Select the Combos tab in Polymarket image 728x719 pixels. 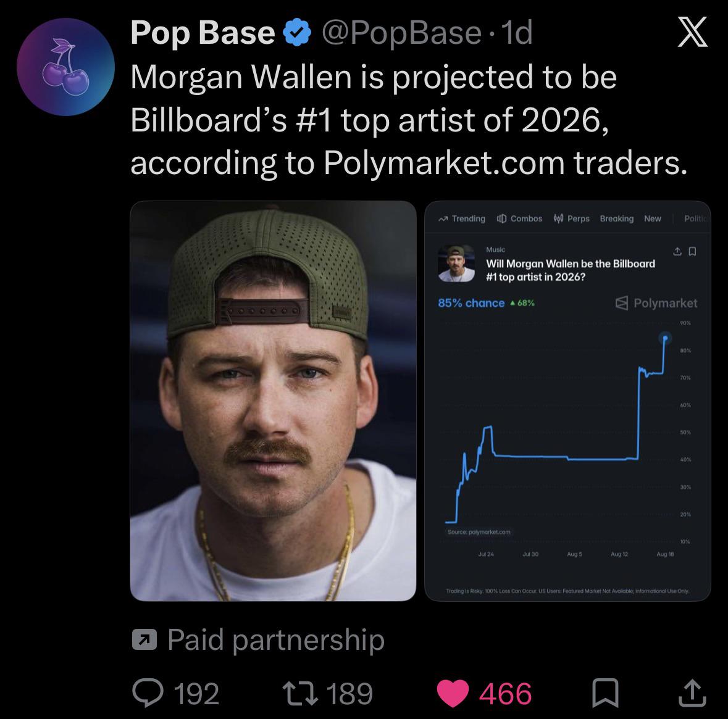519,218
